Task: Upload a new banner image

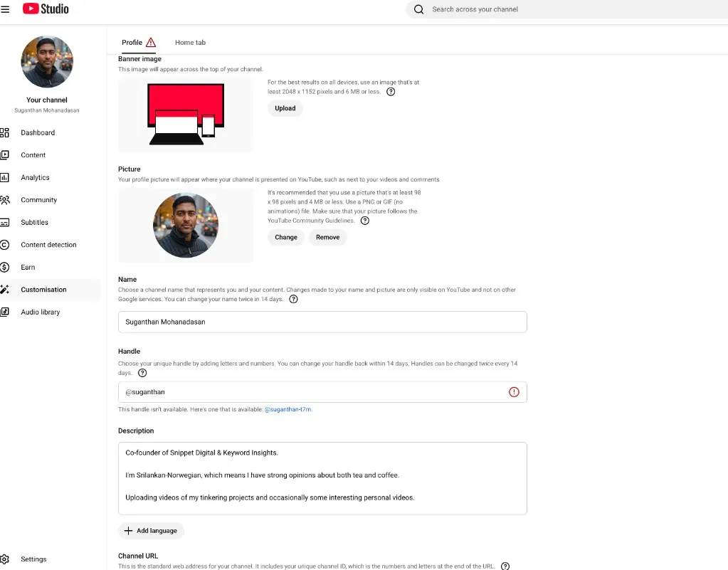Action: pyautogui.click(x=285, y=109)
